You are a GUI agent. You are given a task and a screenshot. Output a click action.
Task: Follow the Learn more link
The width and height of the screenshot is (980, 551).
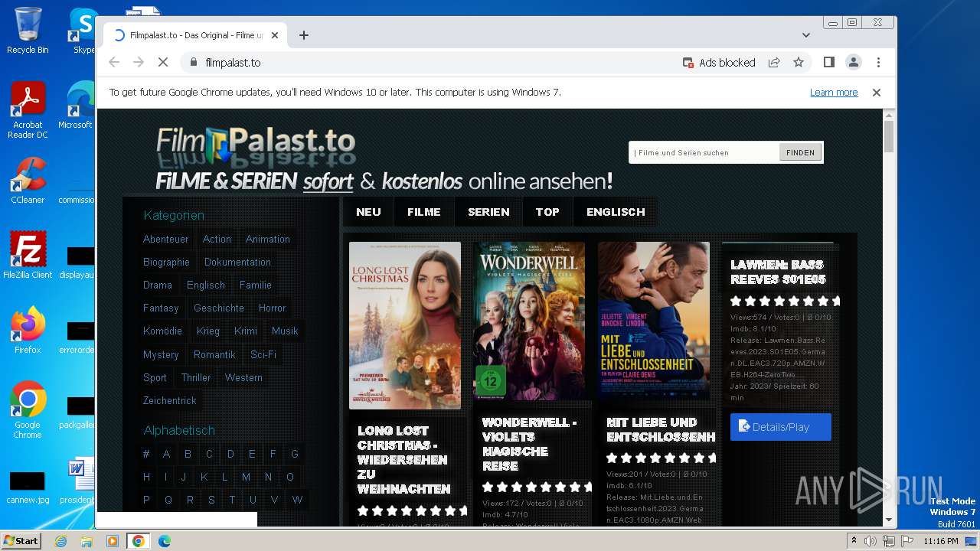(834, 93)
